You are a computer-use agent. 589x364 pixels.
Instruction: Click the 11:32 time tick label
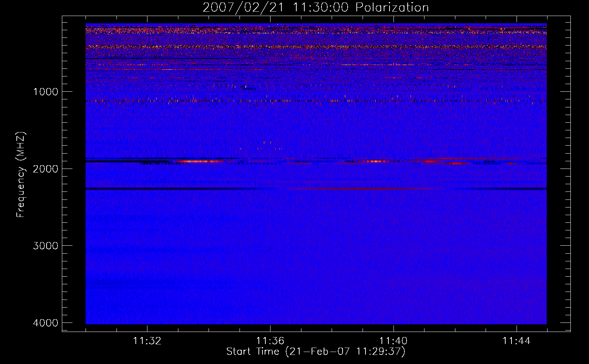(147, 341)
